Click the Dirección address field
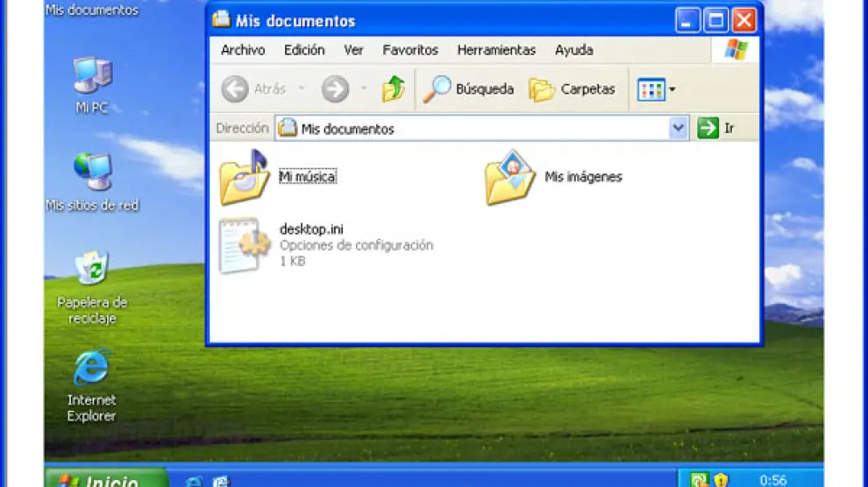Viewport: 868px width, 487px height. tap(473, 129)
